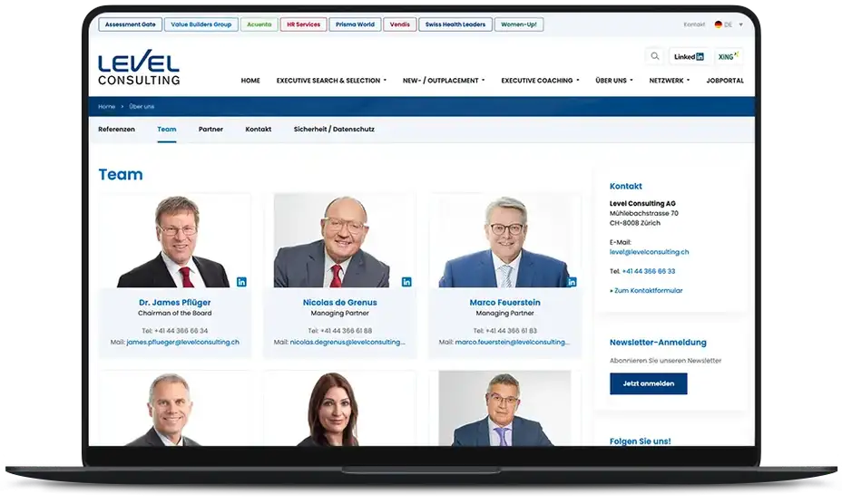Click the Kontakt link at top right
Viewport: 842px width, 504px height.
coord(694,24)
